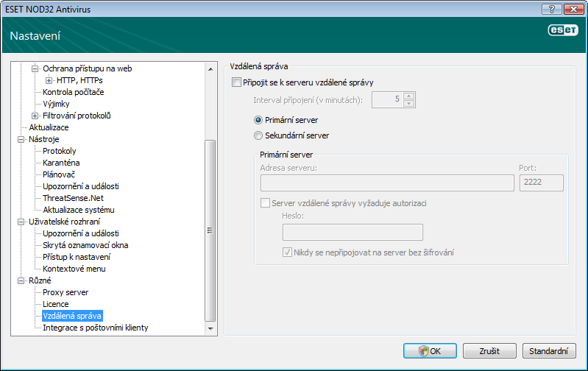Open Proxy server settings
Viewport: 588px width, 371px height.
coord(65,292)
